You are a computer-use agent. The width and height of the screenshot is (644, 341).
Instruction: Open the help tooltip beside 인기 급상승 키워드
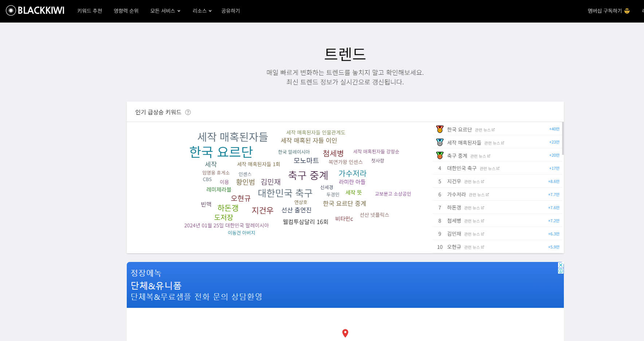pos(188,112)
